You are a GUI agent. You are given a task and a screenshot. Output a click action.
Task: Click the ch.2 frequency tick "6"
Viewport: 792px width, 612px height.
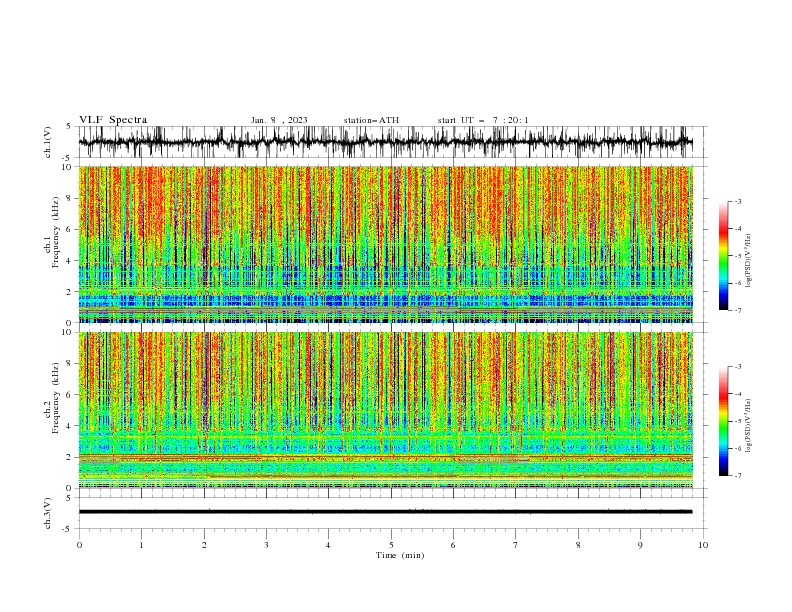click(70, 395)
